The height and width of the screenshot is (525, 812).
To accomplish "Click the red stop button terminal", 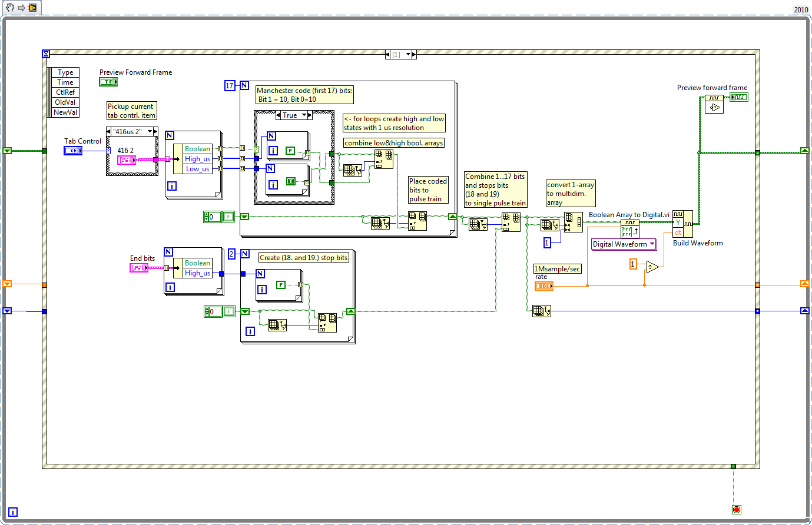I will click(x=737, y=510).
